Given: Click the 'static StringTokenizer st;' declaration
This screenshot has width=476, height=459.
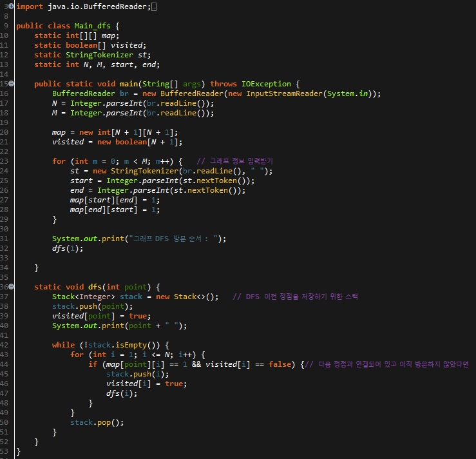Looking at the screenshot, I should 92,55.
